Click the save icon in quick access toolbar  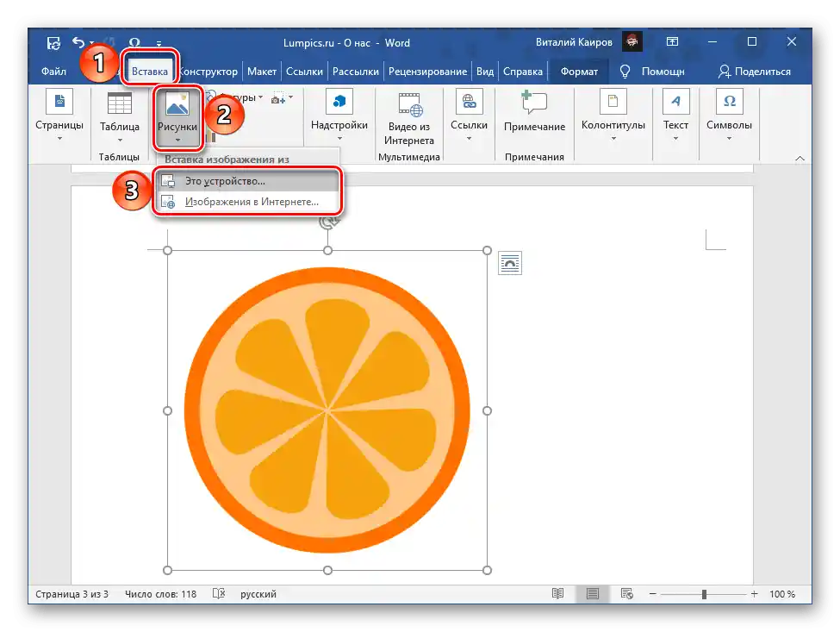click(x=53, y=43)
